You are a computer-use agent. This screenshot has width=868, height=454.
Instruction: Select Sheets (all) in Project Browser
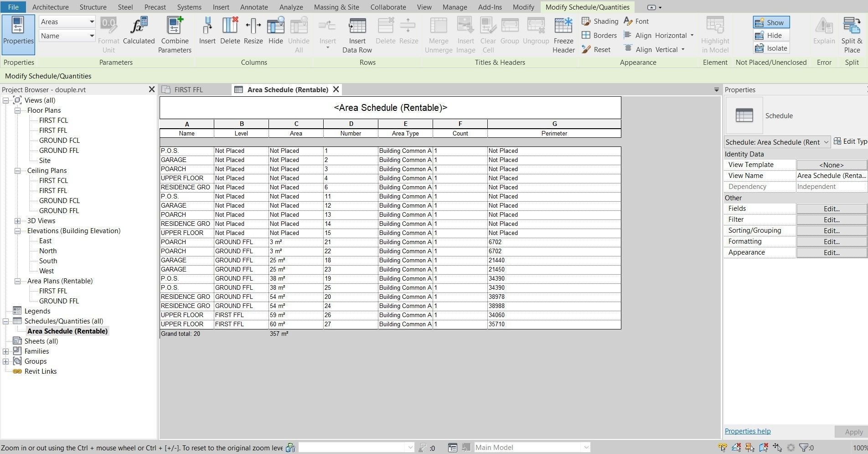tap(41, 341)
